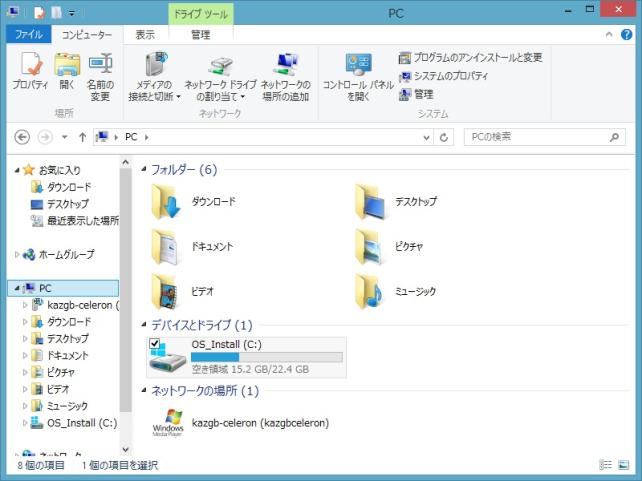Click the Manage (管理) button in System group
642x481 pixels.
[x=416, y=95]
